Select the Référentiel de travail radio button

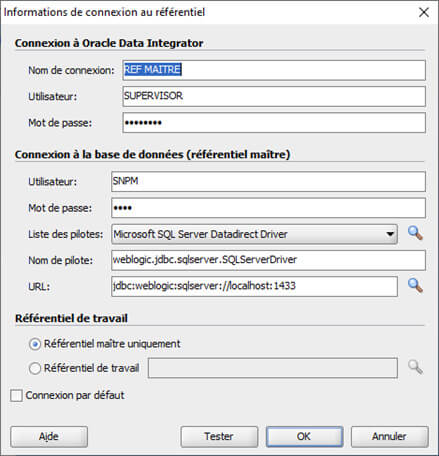[x=35, y=368]
